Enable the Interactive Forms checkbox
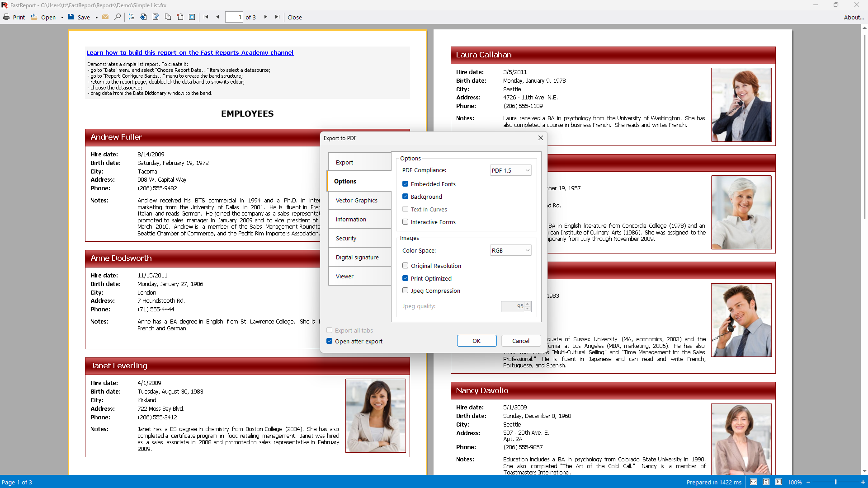This screenshot has width=868, height=488. 406,222
